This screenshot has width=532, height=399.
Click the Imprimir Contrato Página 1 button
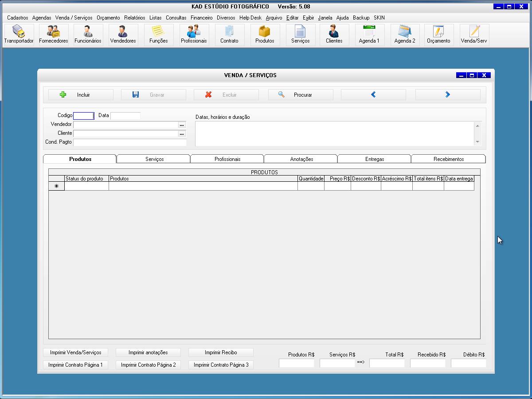coord(76,365)
